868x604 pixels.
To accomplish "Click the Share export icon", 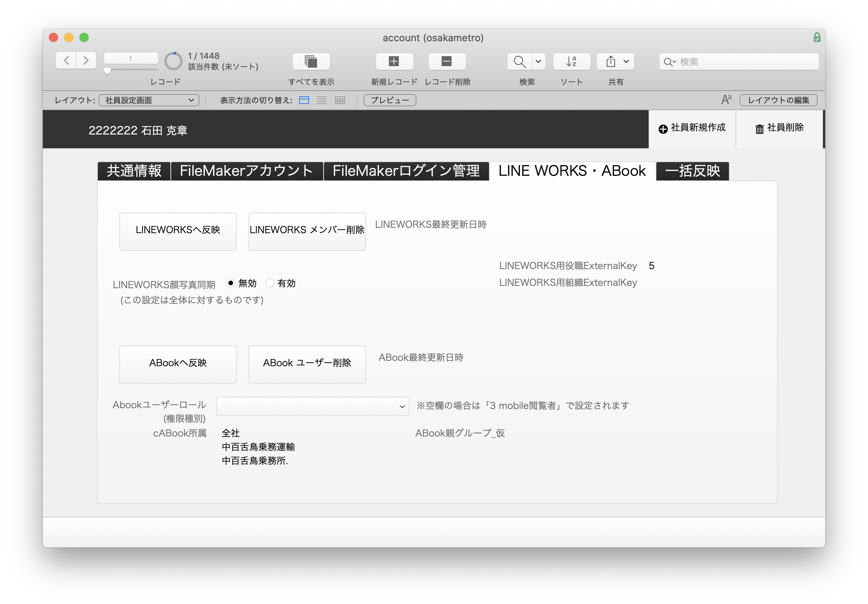I will point(611,62).
